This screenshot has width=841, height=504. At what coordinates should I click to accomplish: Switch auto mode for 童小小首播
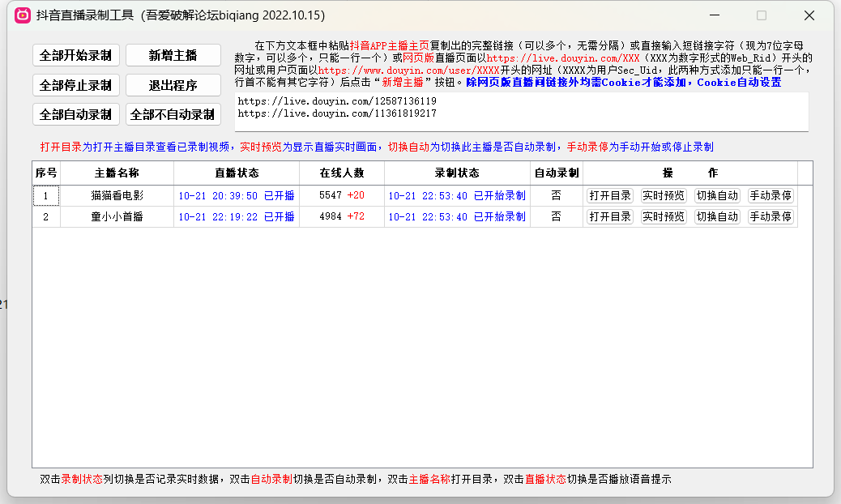point(717,216)
